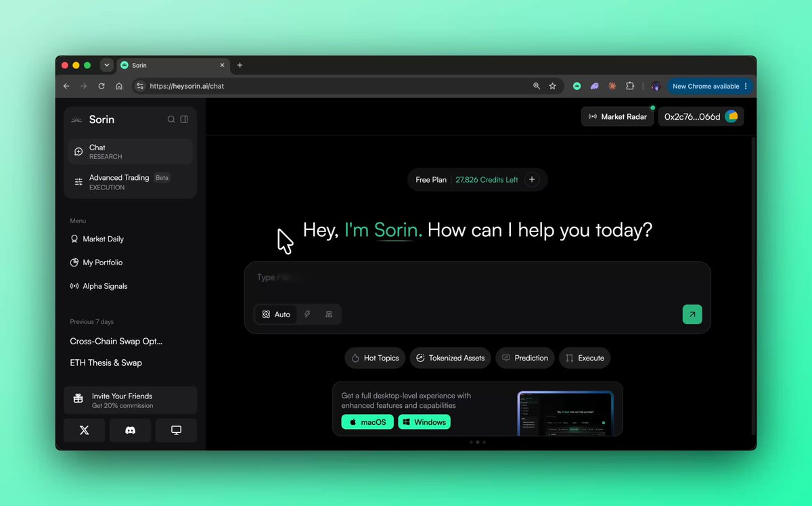
Task: Click the site info icon in address bar
Action: [x=140, y=86]
